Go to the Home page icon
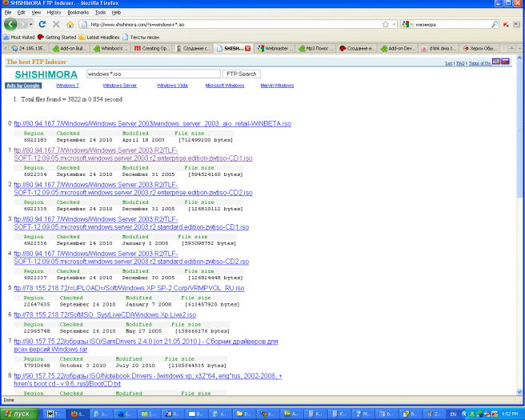Screen dimensions: 525x420 70,24
